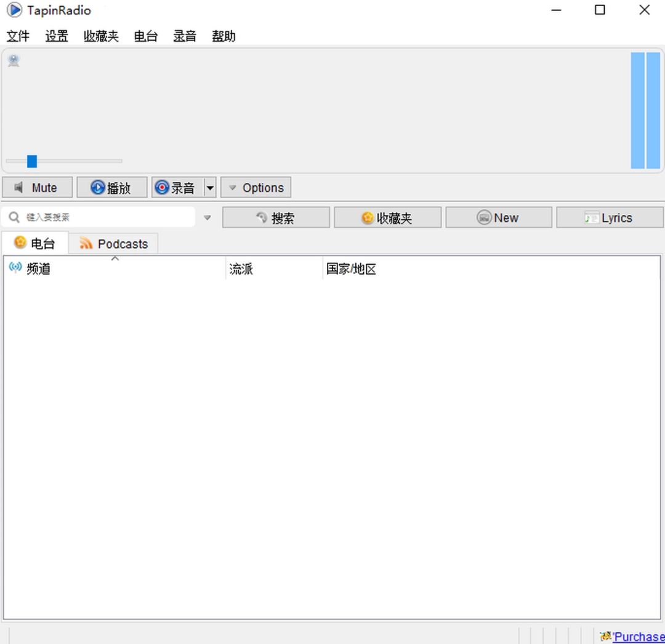Click inside the station search input field

point(99,217)
